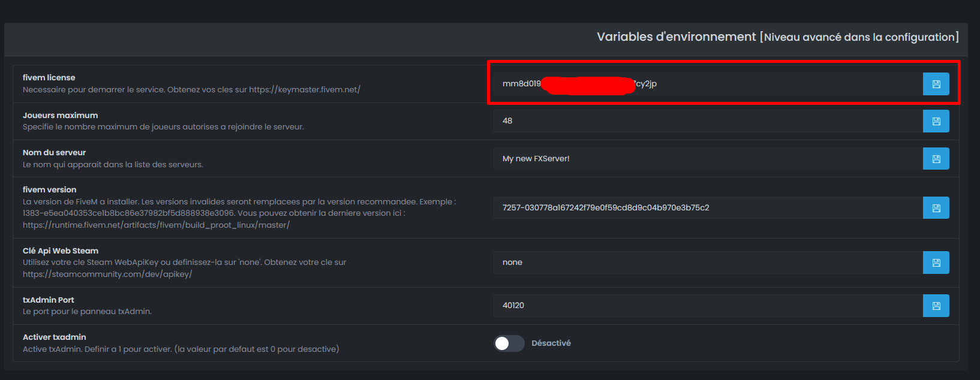Save the Joueurs maximum setting
980x380 pixels.
point(936,121)
